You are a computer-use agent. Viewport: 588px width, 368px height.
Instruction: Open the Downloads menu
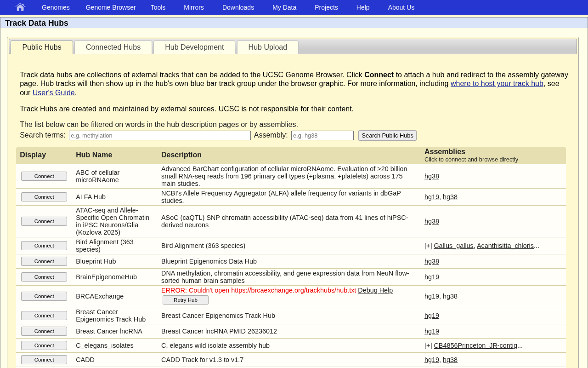pos(238,7)
